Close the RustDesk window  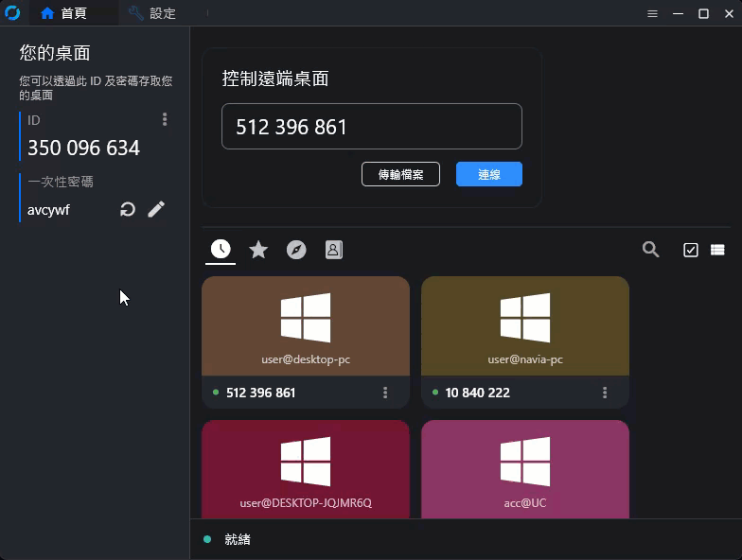[x=729, y=13]
